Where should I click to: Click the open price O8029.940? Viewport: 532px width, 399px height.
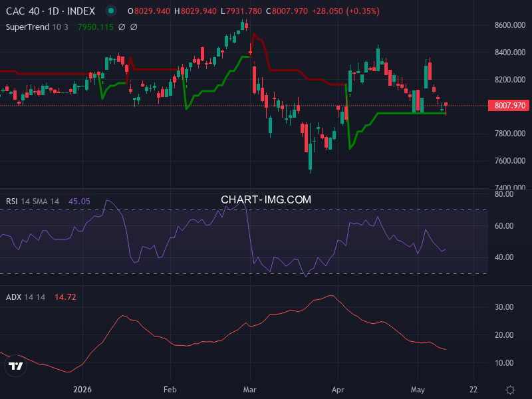point(149,11)
